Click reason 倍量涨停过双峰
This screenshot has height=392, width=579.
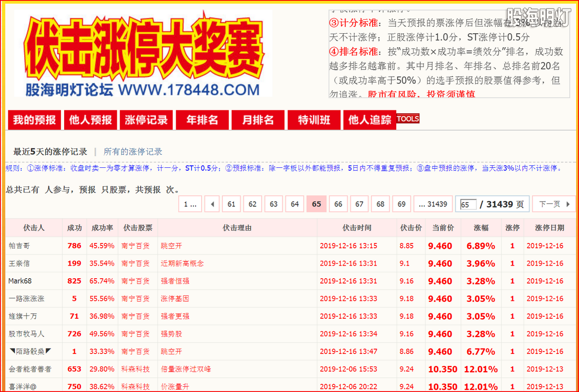[186, 369]
